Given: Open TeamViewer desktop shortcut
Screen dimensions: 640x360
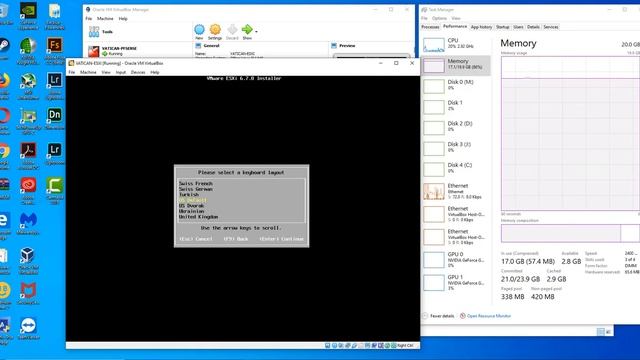Looking at the screenshot, I should coord(28,329).
